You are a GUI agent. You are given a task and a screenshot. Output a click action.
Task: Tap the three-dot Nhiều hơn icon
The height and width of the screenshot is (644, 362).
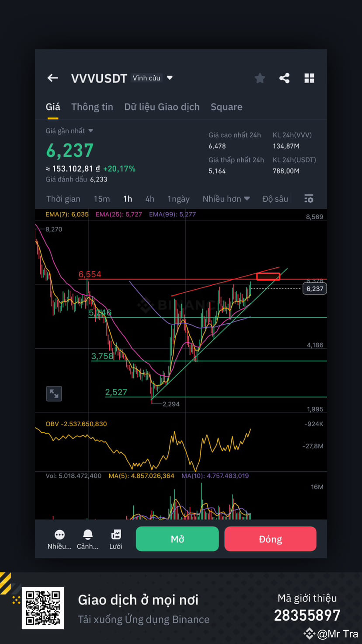[59, 534]
